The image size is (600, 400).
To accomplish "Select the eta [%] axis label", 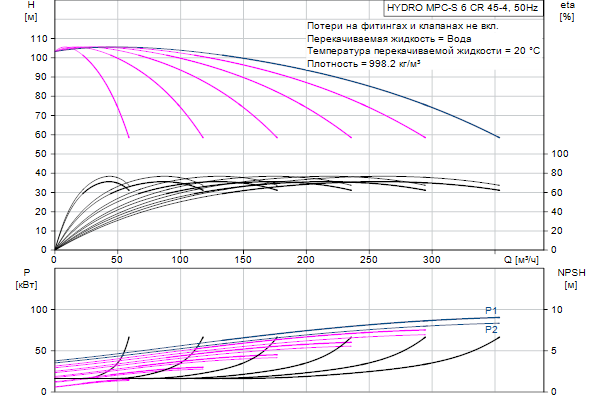I will click(567, 13).
